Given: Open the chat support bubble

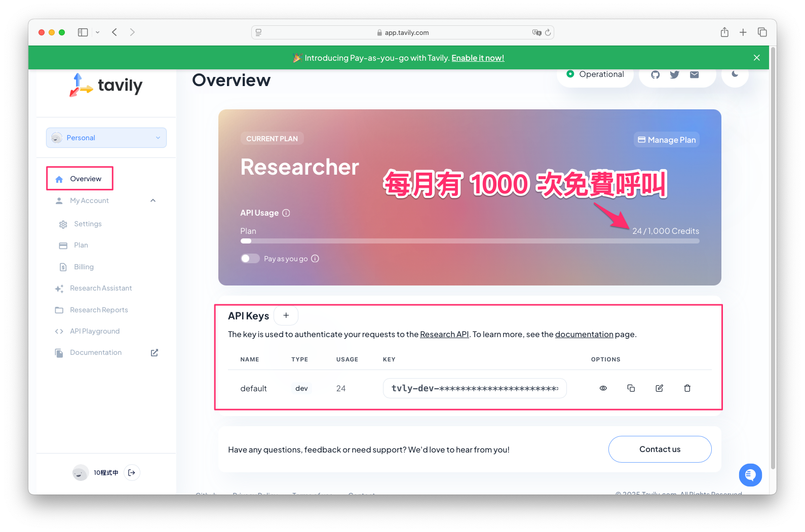Looking at the screenshot, I should (x=750, y=475).
